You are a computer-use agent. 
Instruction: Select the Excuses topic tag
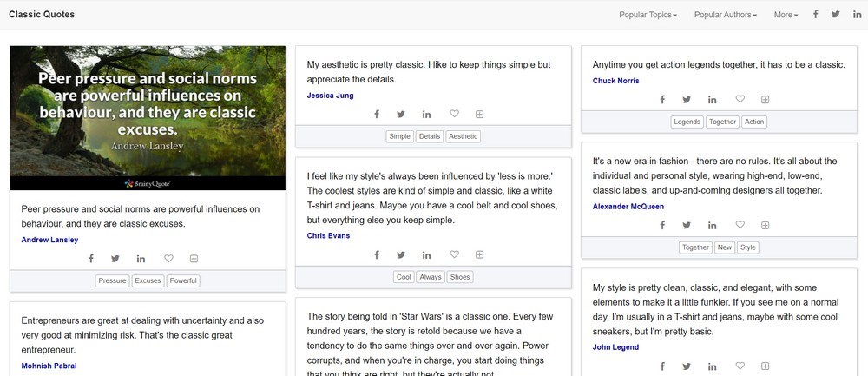click(148, 280)
